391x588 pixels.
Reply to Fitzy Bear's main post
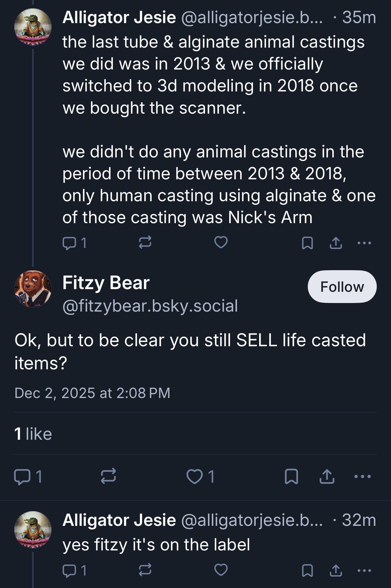(x=28, y=477)
